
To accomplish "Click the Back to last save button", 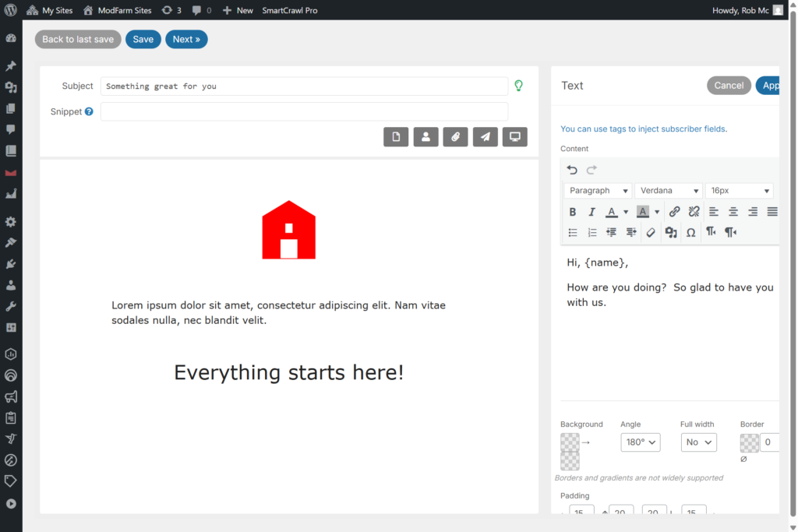I will tap(78, 40).
